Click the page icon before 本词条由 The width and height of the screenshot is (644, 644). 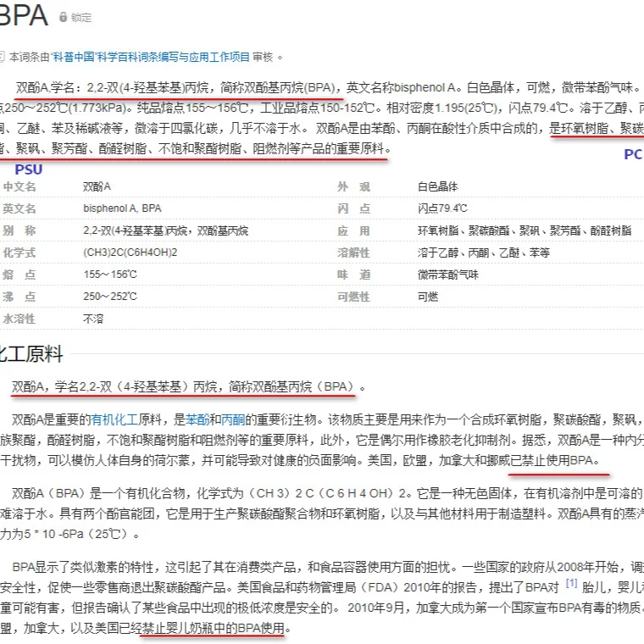pyautogui.click(x=2, y=57)
